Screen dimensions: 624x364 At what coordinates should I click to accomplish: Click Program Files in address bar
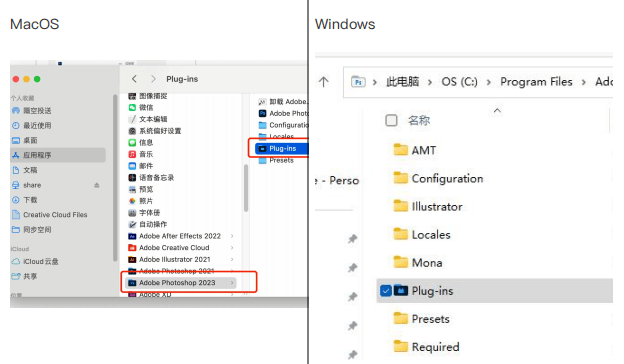[x=536, y=82]
